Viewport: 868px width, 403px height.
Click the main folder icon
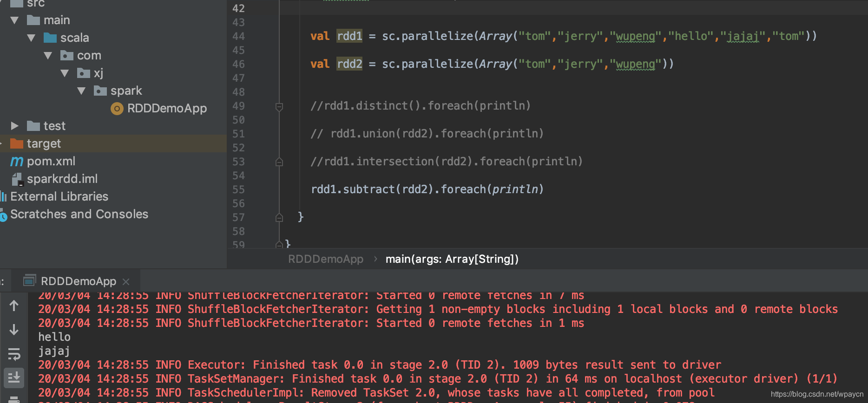point(33,20)
